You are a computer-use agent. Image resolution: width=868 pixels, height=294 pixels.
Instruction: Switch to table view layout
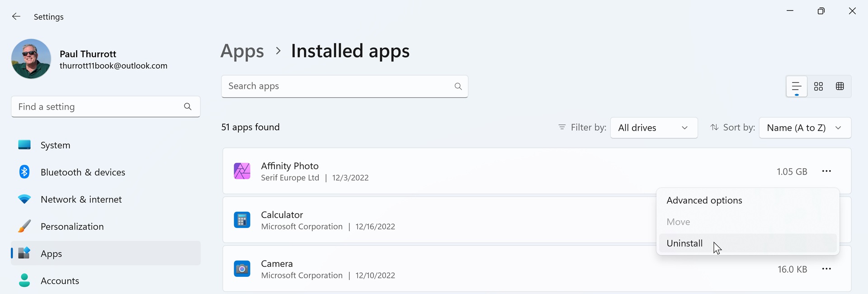point(840,86)
